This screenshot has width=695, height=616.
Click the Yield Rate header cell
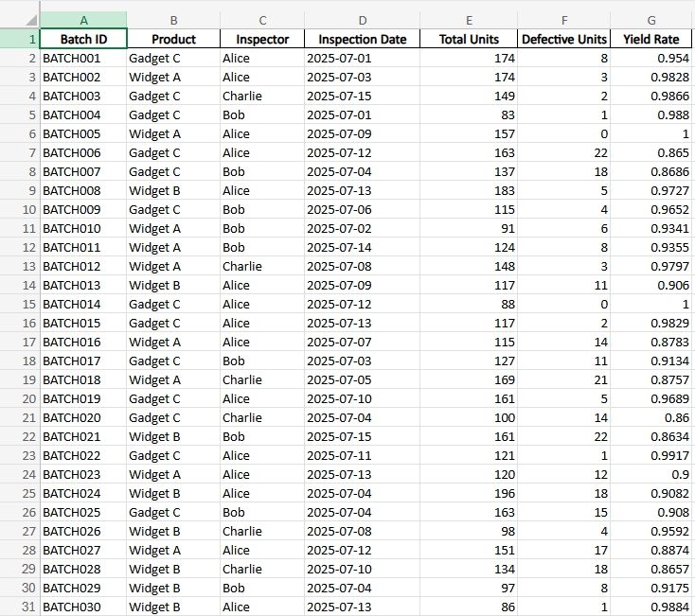click(650, 39)
